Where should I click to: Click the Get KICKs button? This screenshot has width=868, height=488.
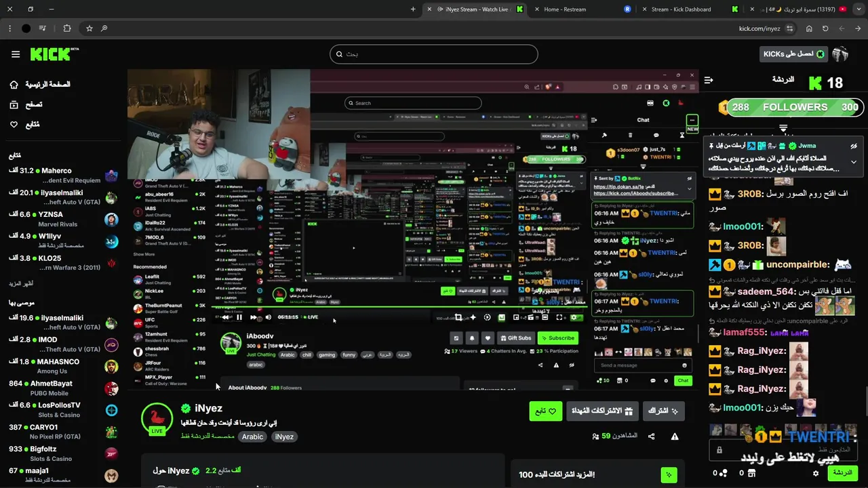pos(793,54)
